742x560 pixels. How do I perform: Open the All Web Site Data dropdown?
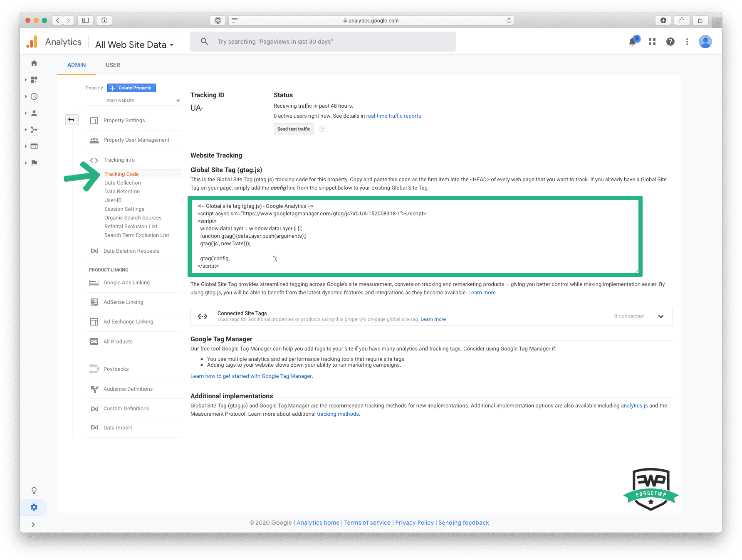134,44
